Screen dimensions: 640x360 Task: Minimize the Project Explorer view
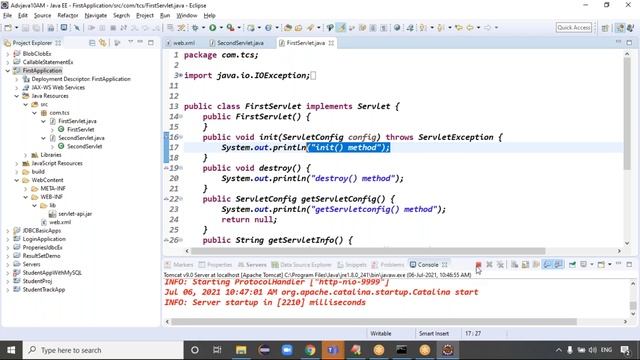(140, 42)
